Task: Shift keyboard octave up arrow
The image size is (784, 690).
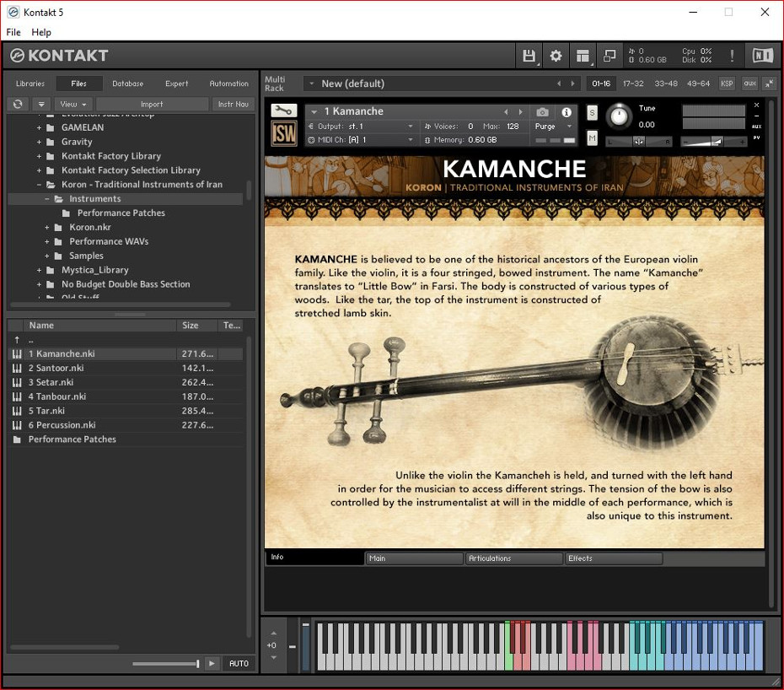Action: pyautogui.click(x=273, y=634)
